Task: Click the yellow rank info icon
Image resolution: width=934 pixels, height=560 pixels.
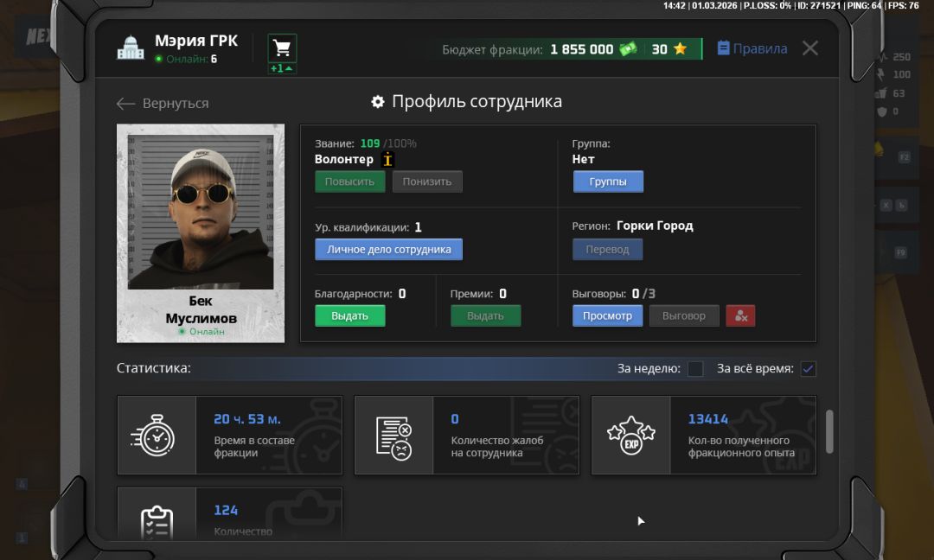Action: (387, 159)
